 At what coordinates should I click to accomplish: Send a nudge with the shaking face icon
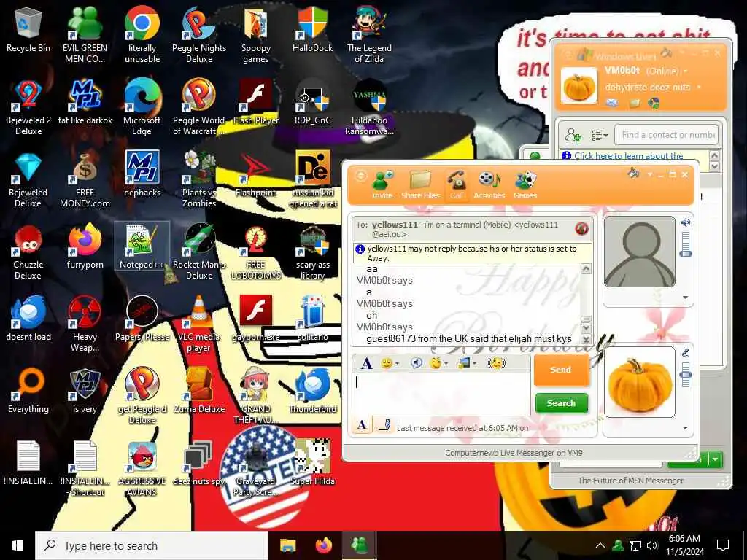click(496, 363)
